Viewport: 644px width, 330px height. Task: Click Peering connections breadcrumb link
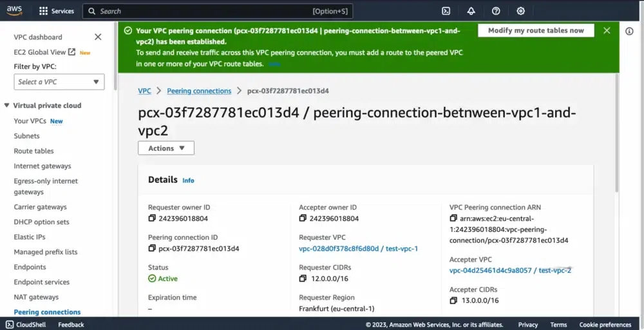[x=199, y=91]
